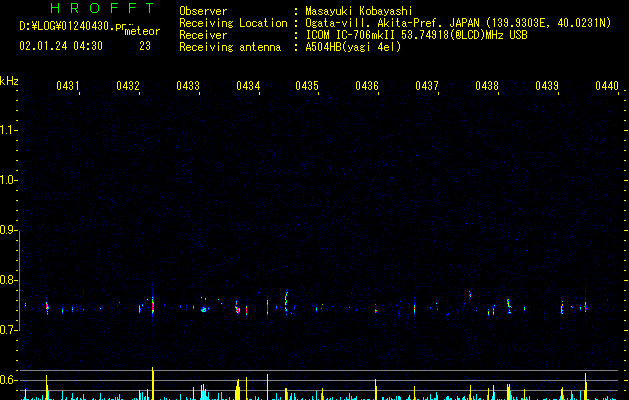This screenshot has width=629, height=400.
Task: Click the 1.1 kHz frequency axis label
Action: tap(8, 130)
